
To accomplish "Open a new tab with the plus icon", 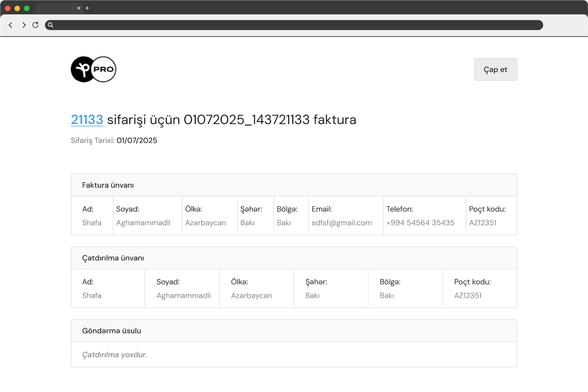I will pyautogui.click(x=87, y=8).
